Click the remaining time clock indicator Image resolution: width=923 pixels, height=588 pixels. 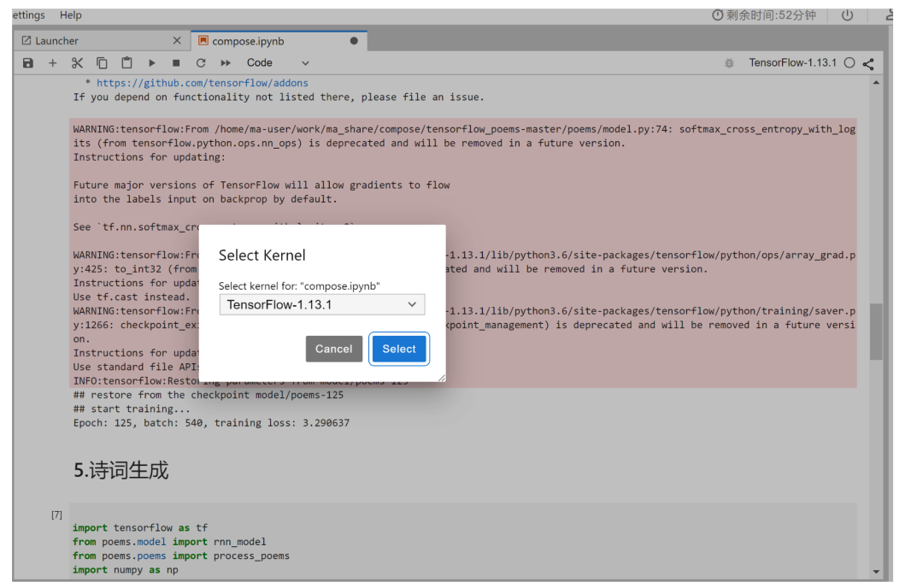764,15
